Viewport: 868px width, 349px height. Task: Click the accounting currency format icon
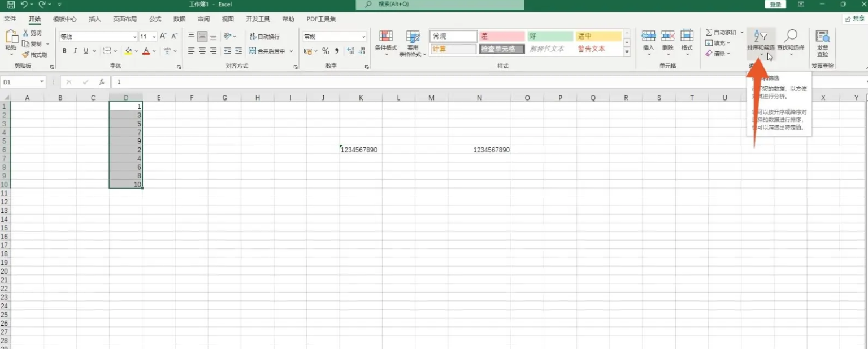pos(308,51)
